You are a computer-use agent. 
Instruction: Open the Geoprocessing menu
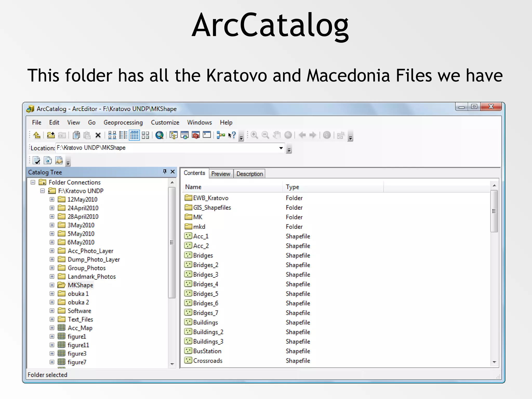point(123,122)
